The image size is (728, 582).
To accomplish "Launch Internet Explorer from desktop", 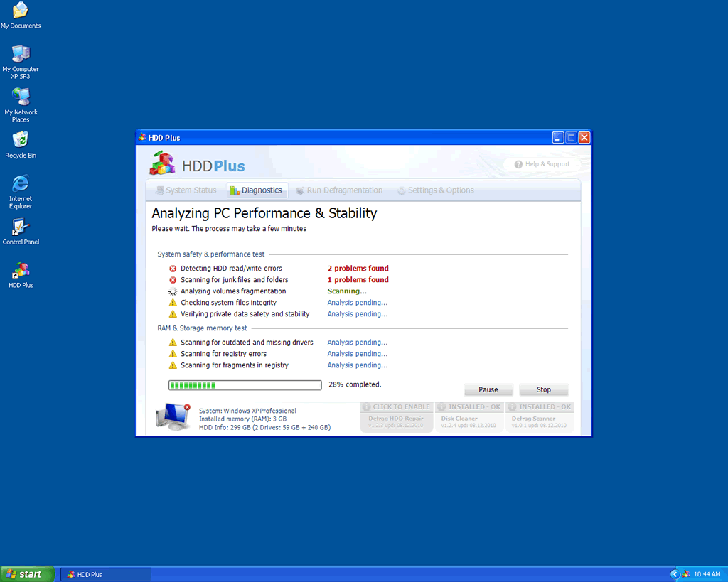I will pos(21,185).
